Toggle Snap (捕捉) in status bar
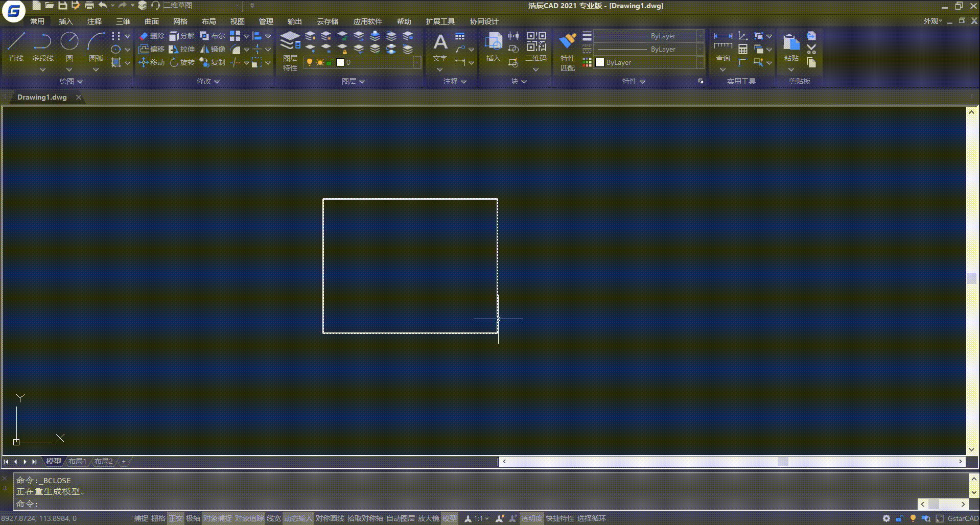Image resolution: width=980 pixels, height=525 pixels. pyautogui.click(x=141, y=518)
